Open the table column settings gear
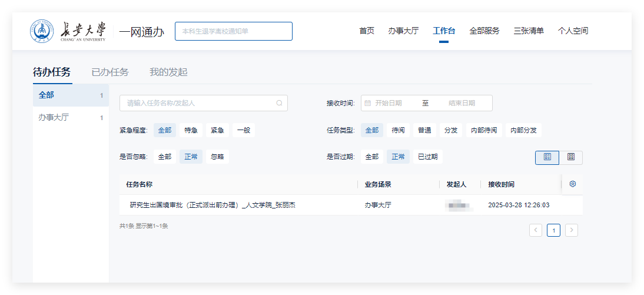Image resolution: width=644 pixels, height=295 pixels. click(x=572, y=184)
